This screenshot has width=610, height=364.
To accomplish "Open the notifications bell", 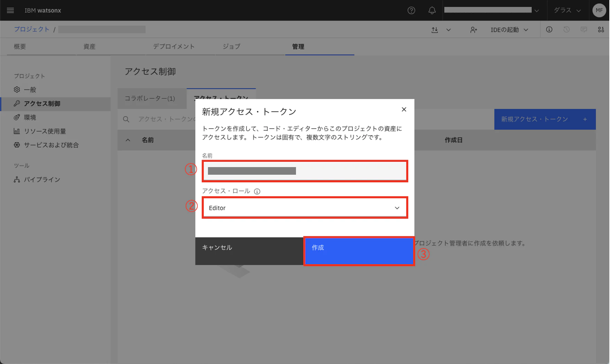I will (x=432, y=10).
